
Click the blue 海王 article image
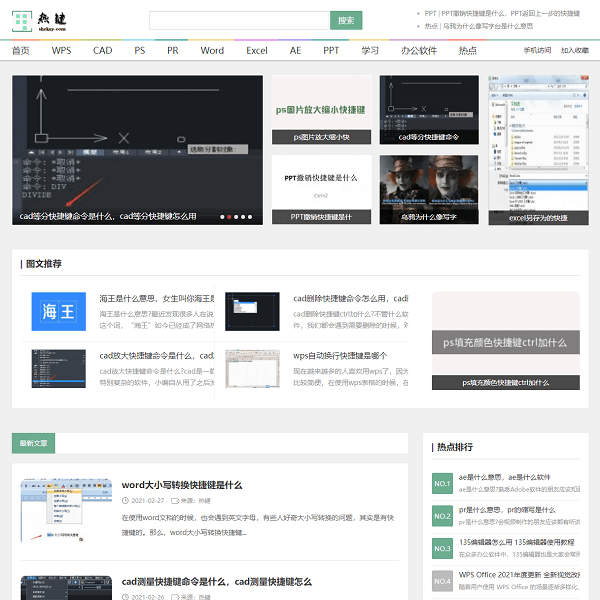tap(59, 311)
